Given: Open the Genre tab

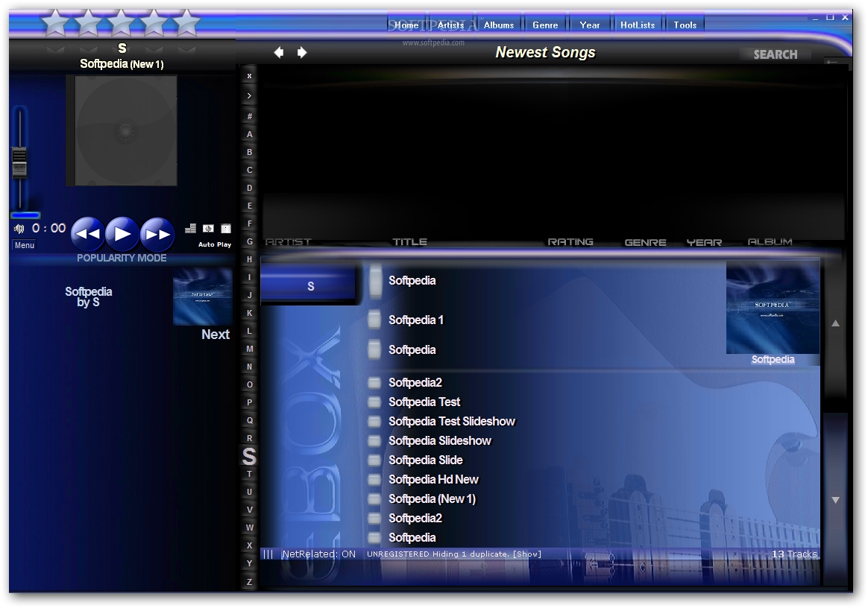Looking at the screenshot, I should pos(545,25).
